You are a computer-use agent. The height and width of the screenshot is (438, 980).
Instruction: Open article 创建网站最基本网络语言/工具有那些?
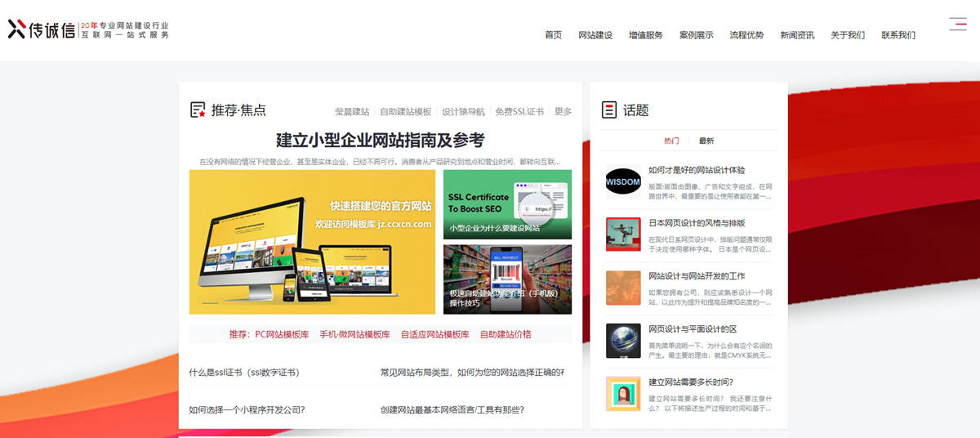tap(452, 410)
